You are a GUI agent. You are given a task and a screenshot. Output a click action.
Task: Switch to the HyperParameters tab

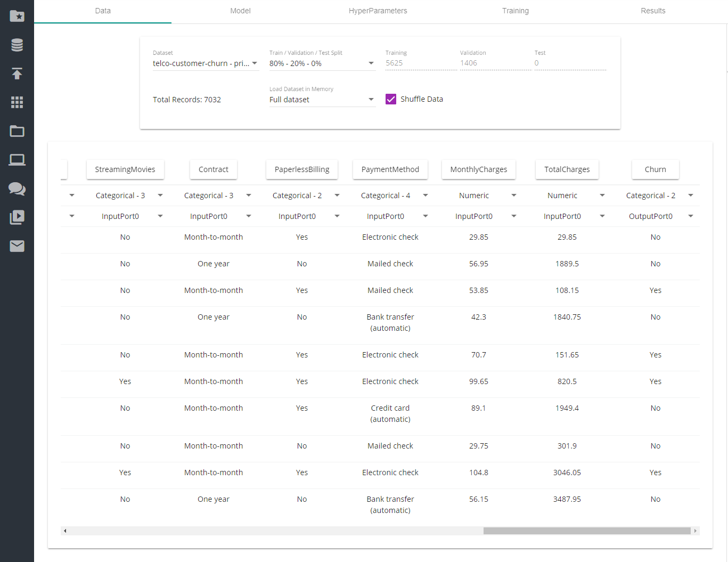point(378,11)
